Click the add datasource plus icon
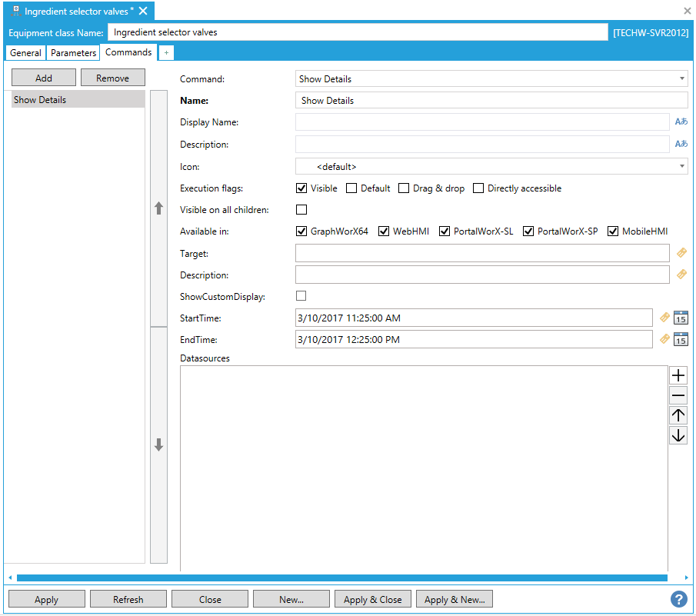The image size is (696, 616). (678, 375)
